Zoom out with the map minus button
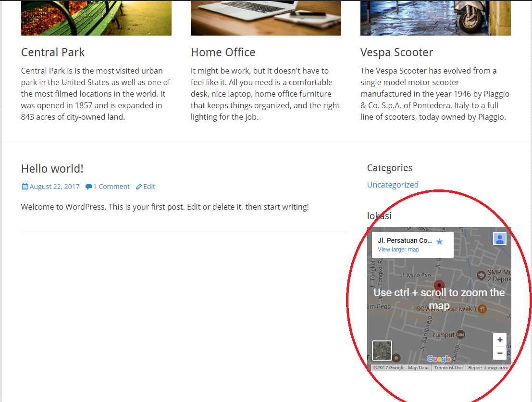532x402 pixels. pos(500,353)
